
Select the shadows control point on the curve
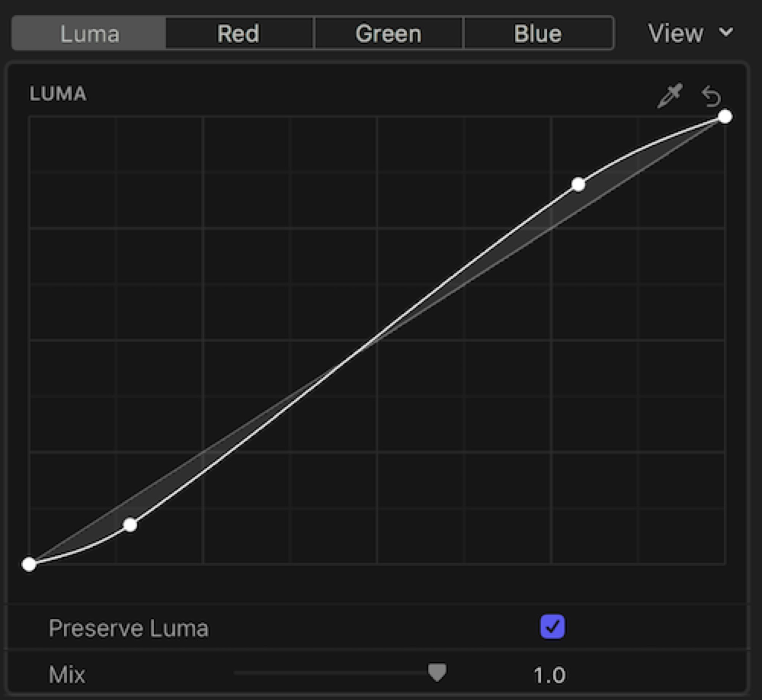click(x=130, y=525)
